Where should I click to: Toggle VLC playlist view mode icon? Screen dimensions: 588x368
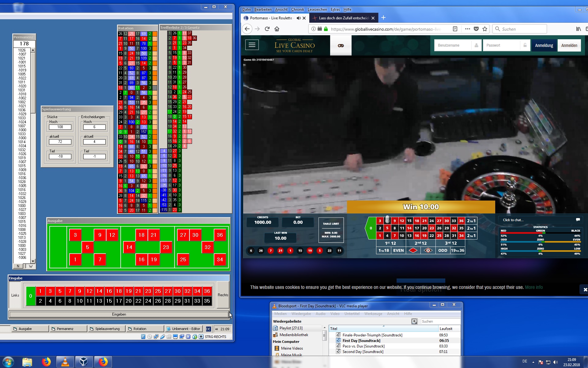414,321
